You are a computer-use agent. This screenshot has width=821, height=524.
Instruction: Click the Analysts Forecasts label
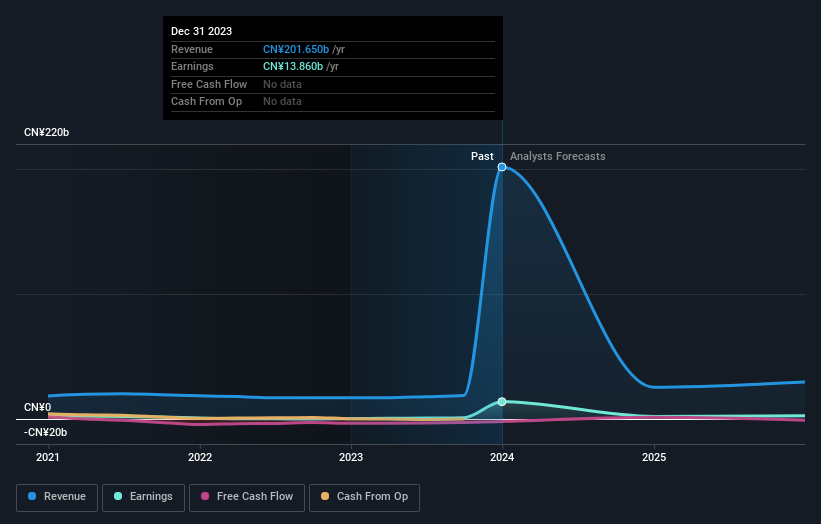click(x=558, y=156)
